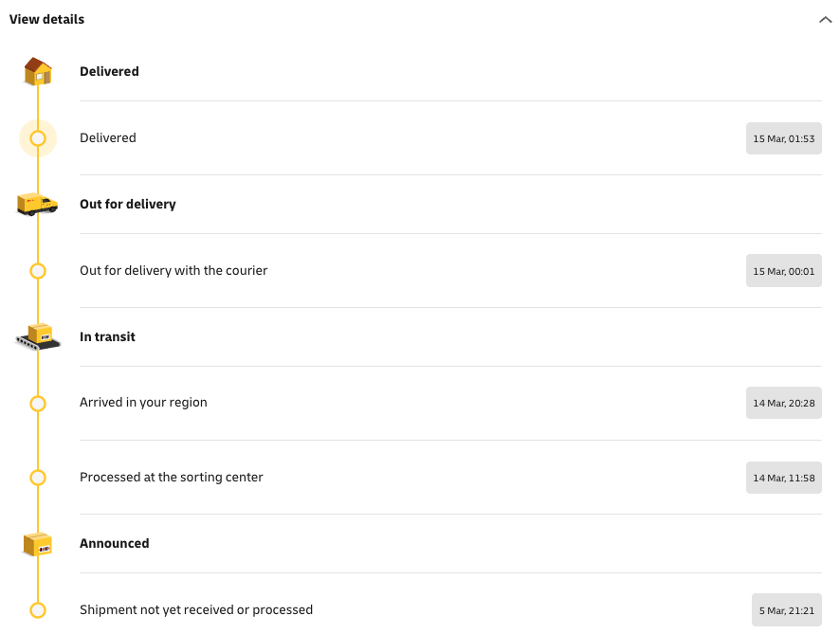Click Processed at the sorting center text

[x=172, y=478]
